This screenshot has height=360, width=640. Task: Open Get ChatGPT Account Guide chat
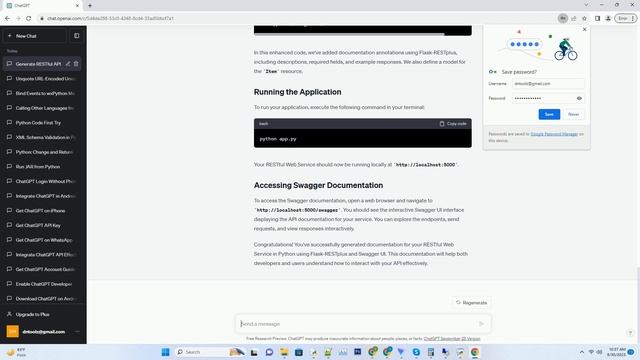[x=42, y=269]
